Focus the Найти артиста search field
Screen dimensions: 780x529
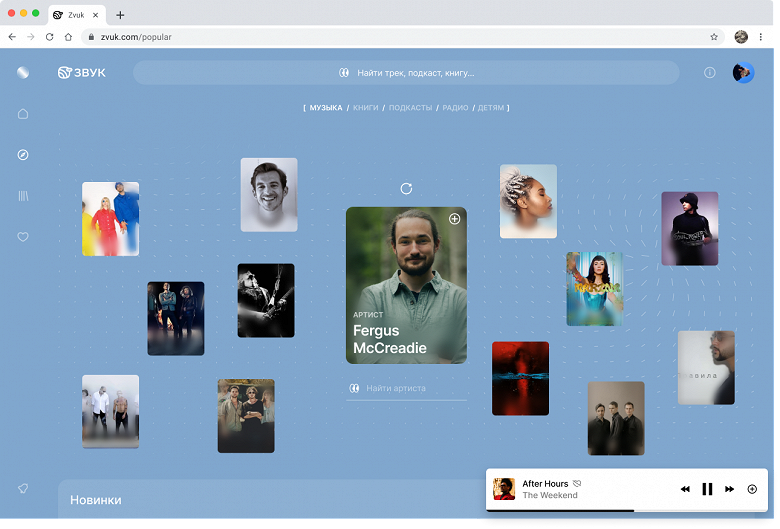point(406,388)
